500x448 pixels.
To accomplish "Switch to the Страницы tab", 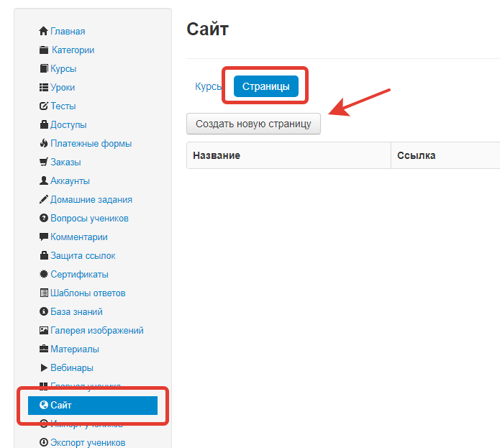I will tap(266, 86).
